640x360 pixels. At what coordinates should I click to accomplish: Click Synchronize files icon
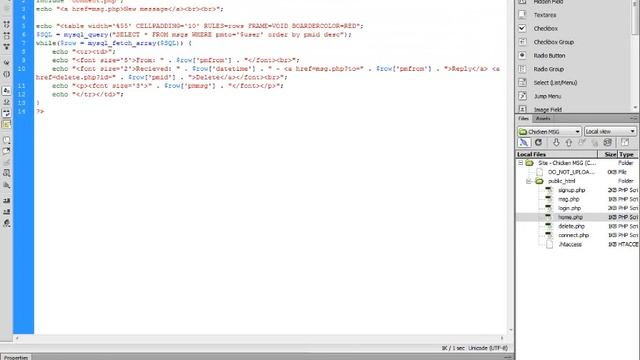[608, 142]
